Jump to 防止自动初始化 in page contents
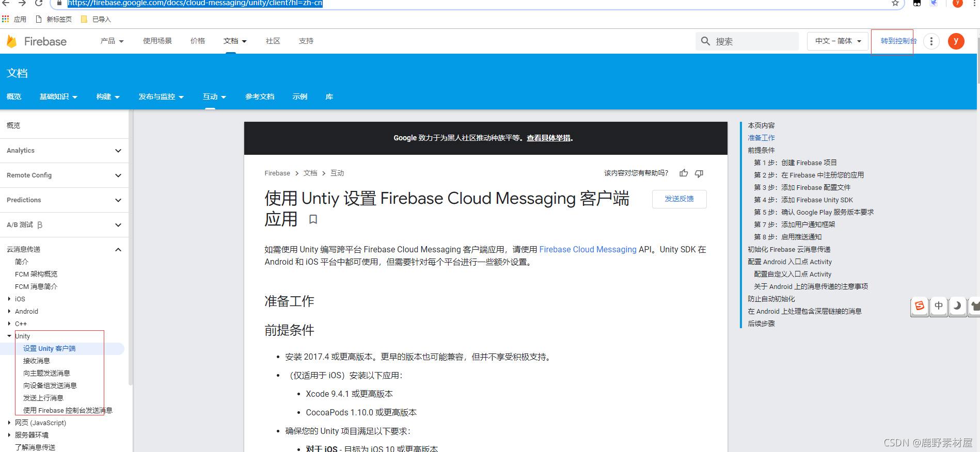Screen dimensions: 980x452 click(771, 299)
